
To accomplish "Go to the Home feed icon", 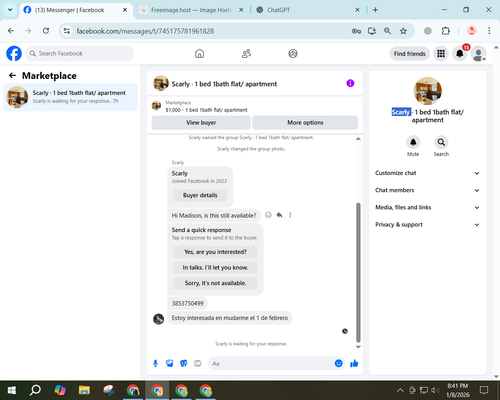I will point(199,53).
